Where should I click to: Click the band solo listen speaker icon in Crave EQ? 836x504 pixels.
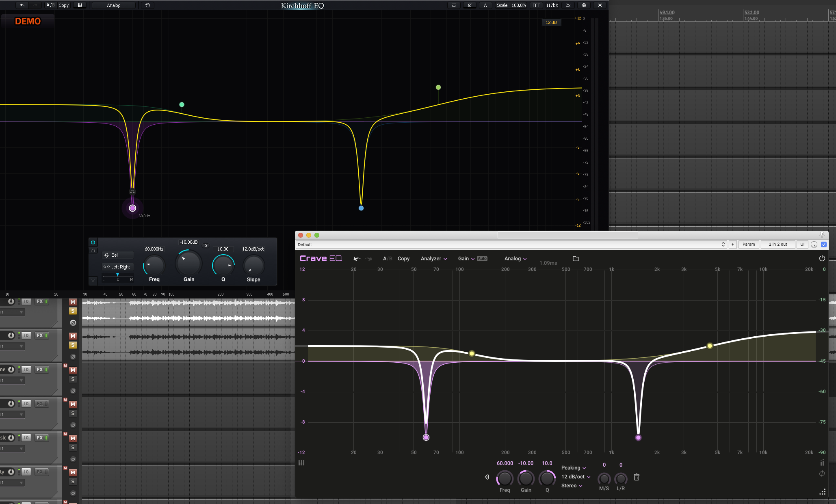pos(487,477)
